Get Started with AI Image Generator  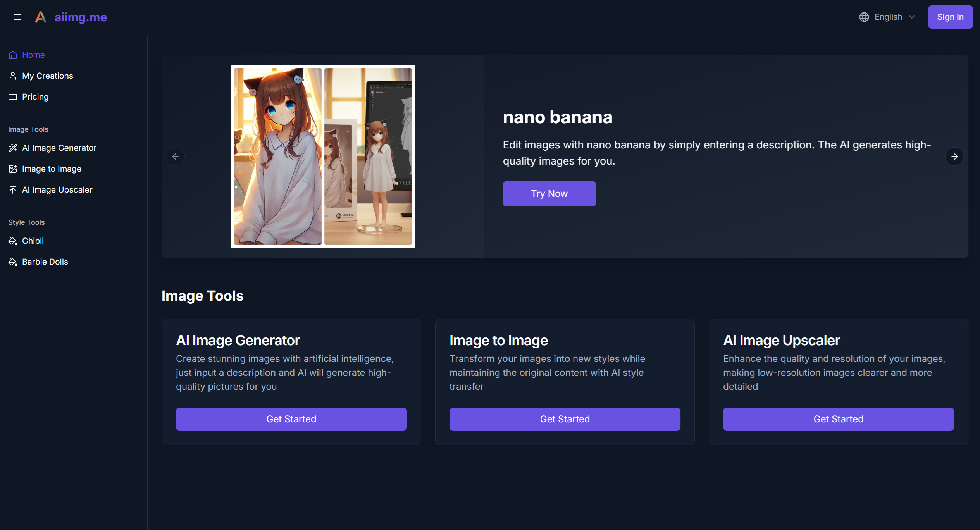(291, 419)
